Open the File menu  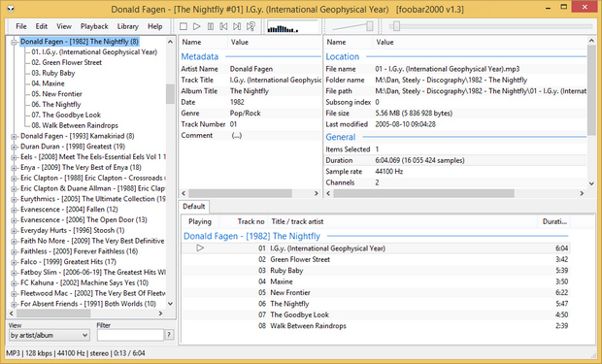coord(21,26)
